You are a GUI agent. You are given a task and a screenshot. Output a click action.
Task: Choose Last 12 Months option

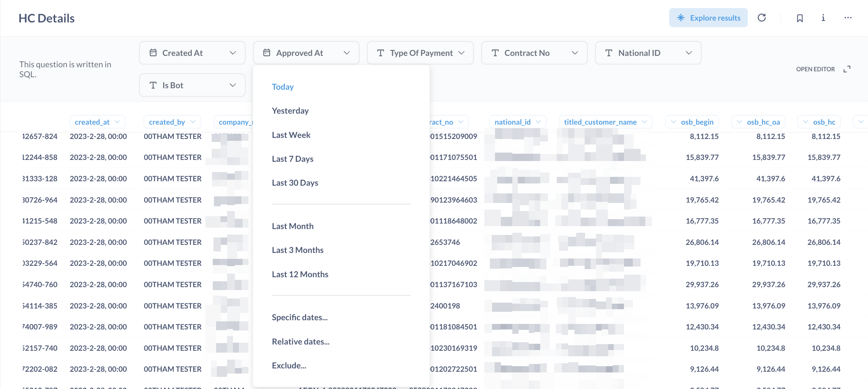pyautogui.click(x=300, y=274)
